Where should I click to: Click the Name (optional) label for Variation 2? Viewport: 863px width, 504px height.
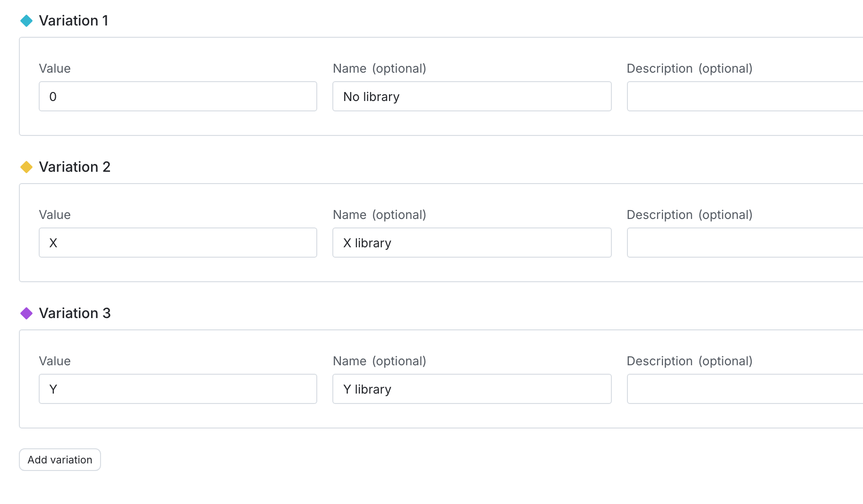click(x=379, y=215)
